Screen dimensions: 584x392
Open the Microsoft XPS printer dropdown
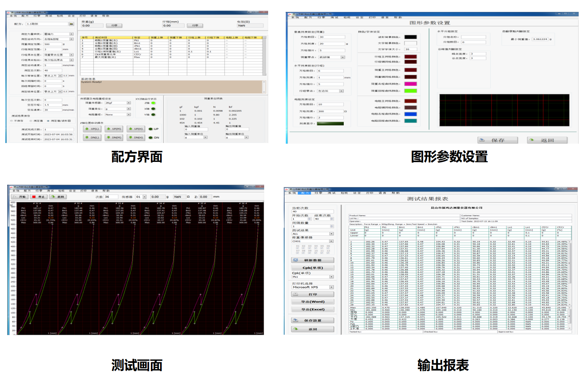tap(331, 287)
